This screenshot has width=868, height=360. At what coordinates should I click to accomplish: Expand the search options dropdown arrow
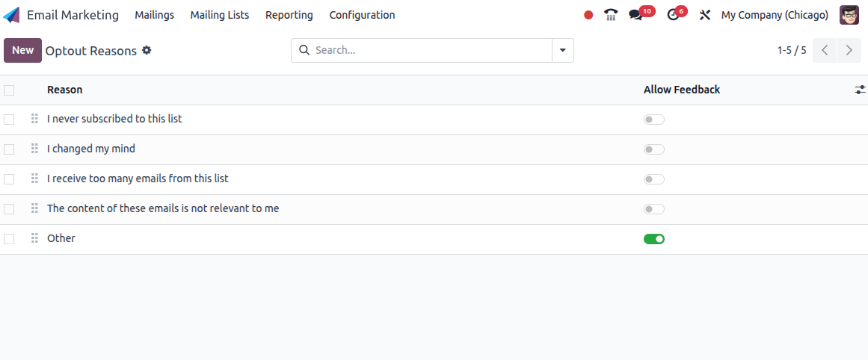coord(562,50)
